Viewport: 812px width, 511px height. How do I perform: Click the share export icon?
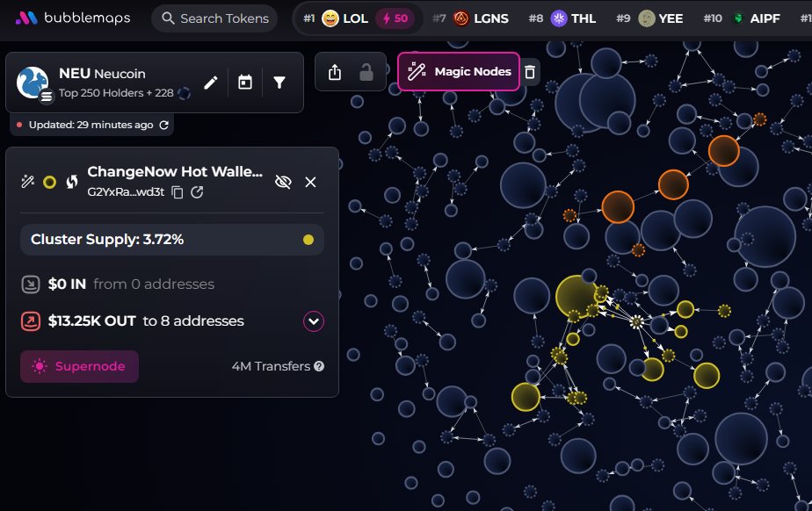pos(335,72)
